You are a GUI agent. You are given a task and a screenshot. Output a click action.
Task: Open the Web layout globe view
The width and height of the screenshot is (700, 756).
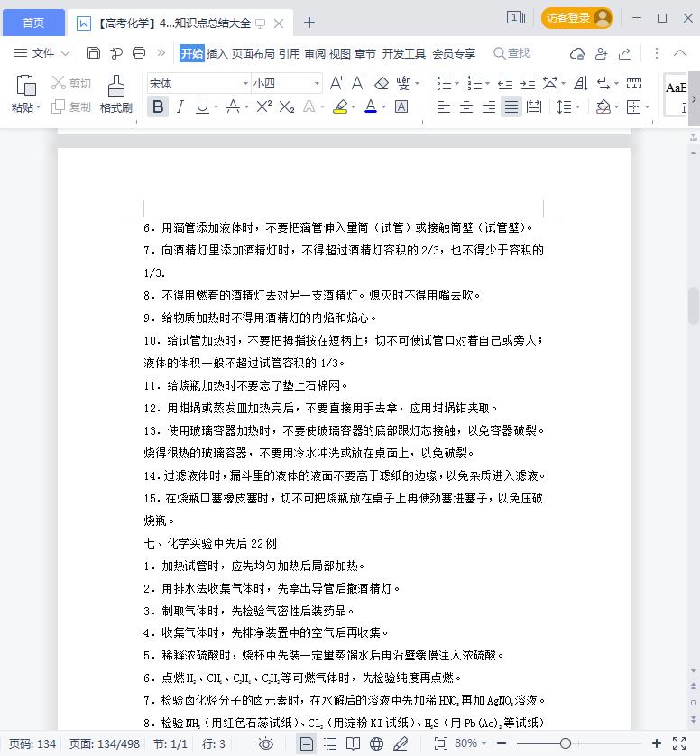[x=376, y=744]
